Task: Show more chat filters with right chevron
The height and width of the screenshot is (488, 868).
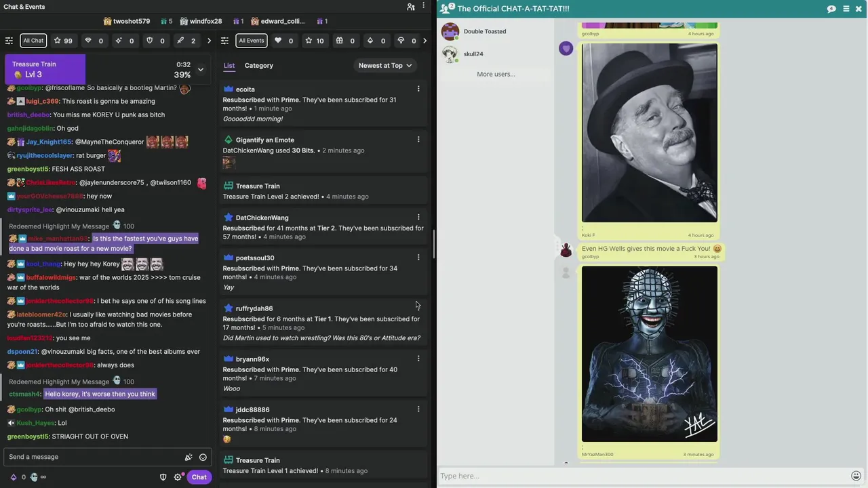Action: coord(209,41)
